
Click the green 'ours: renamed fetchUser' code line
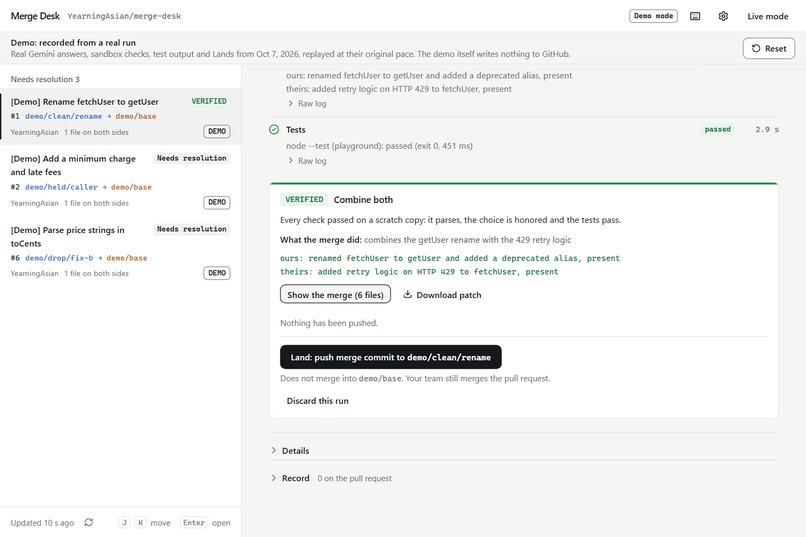(x=450, y=258)
